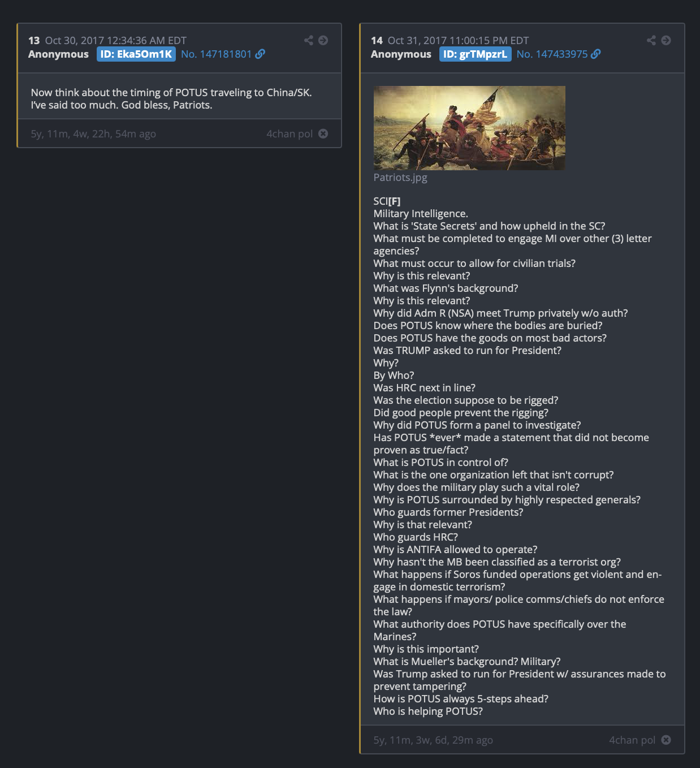Click the X icon next to 4chan pol on post 14
The height and width of the screenshot is (768, 700).
pyautogui.click(x=666, y=740)
